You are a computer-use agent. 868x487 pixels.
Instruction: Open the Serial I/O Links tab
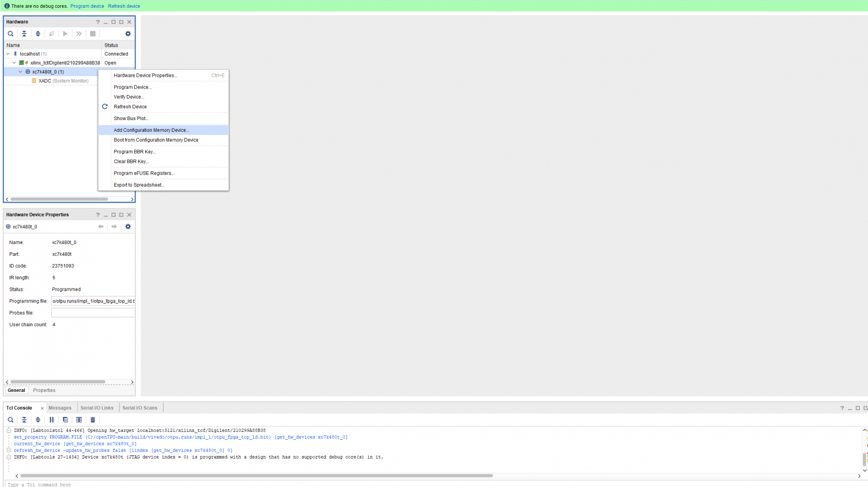pyautogui.click(x=97, y=408)
